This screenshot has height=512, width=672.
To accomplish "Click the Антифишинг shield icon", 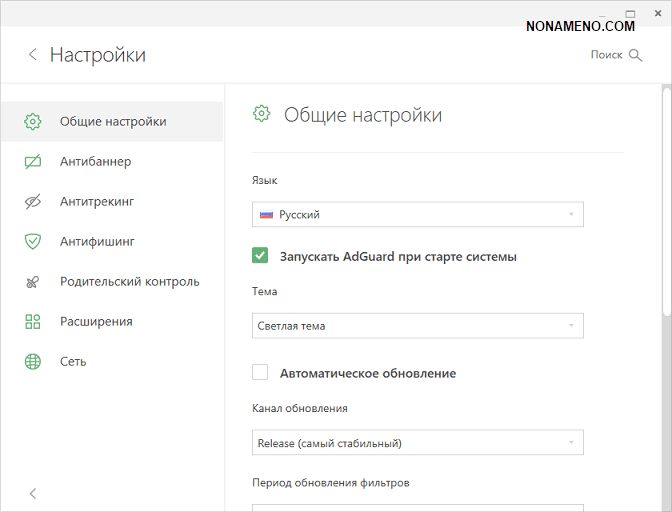I will pyautogui.click(x=33, y=241).
